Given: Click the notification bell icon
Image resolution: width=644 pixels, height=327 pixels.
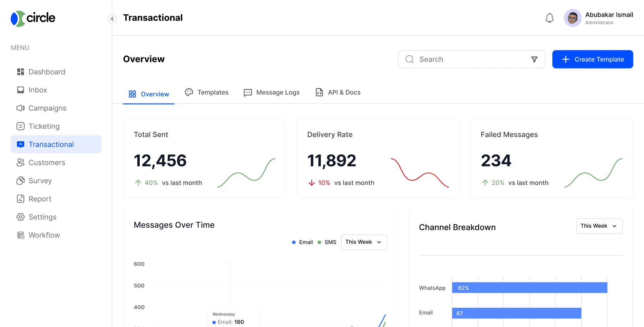Looking at the screenshot, I should [x=549, y=18].
